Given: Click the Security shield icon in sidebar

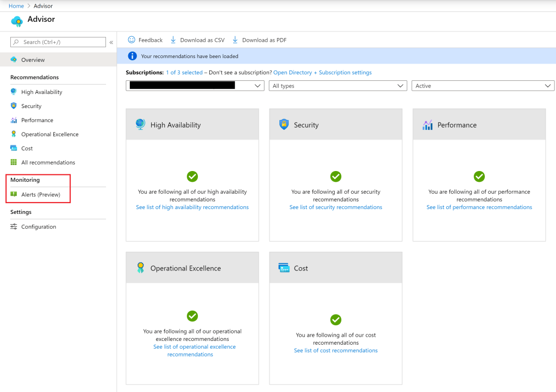Looking at the screenshot, I should [x=14, y=106].
